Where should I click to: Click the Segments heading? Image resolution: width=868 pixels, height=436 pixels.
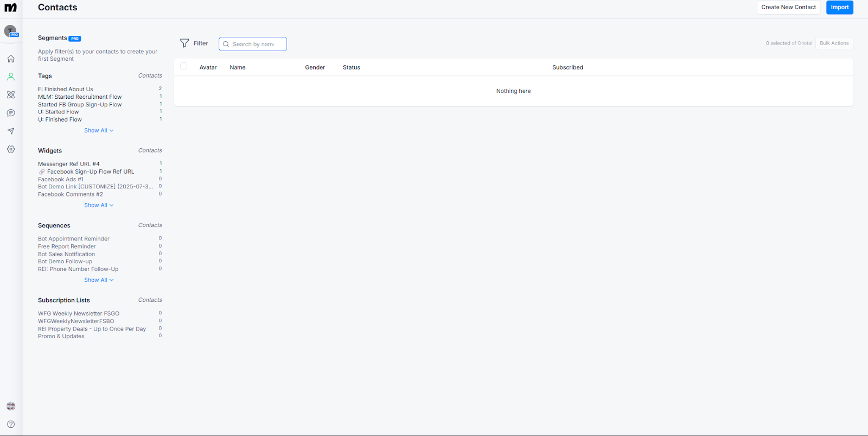pyautogui.click(x=53, y=38)
